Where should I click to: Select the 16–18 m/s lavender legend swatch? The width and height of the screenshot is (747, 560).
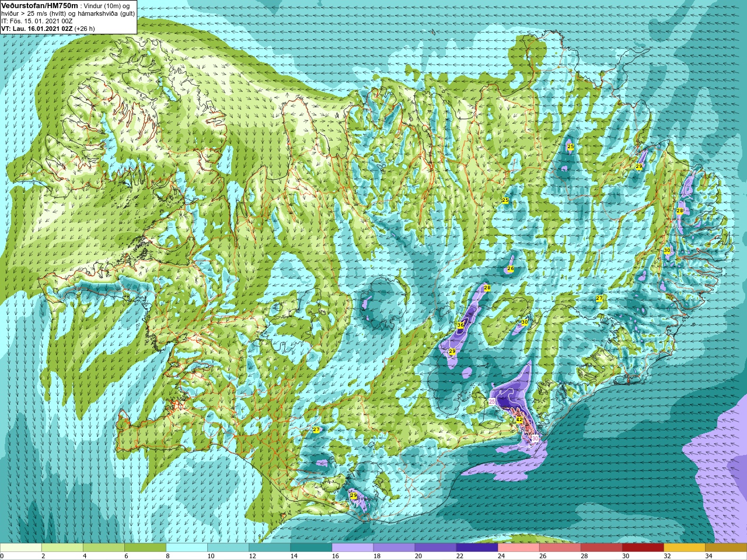click(x=353, y=548)
